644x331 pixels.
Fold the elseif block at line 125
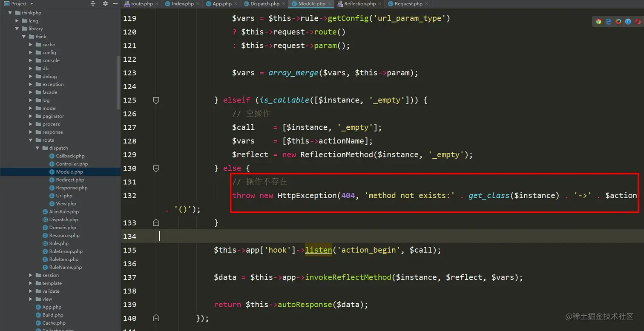[156, 100]
